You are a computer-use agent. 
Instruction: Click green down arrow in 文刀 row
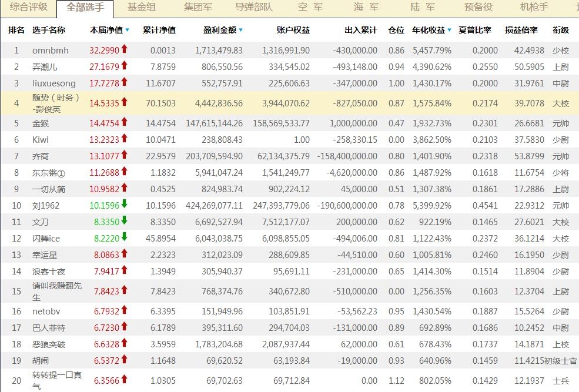(125, 222)
